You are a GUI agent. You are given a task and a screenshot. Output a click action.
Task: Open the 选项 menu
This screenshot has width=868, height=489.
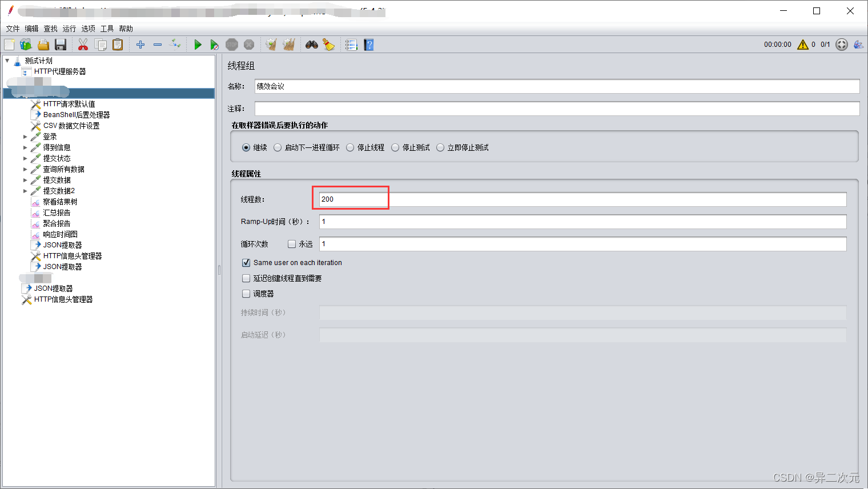click(89, 29)
